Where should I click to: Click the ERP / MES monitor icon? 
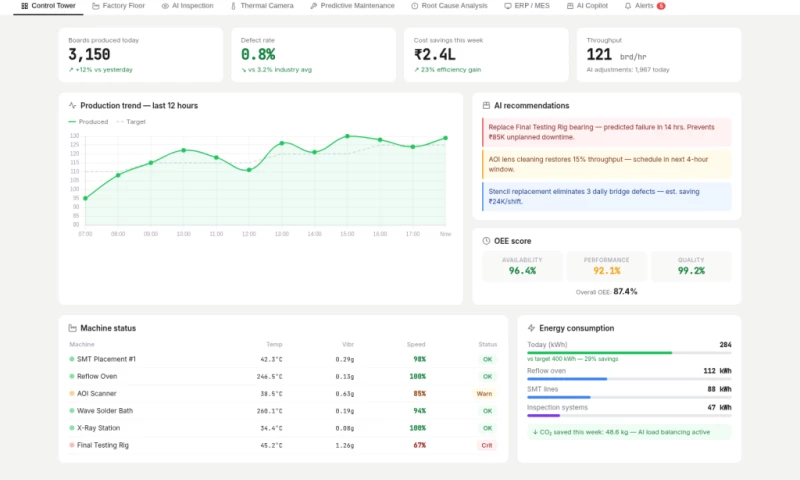(508, 6)
